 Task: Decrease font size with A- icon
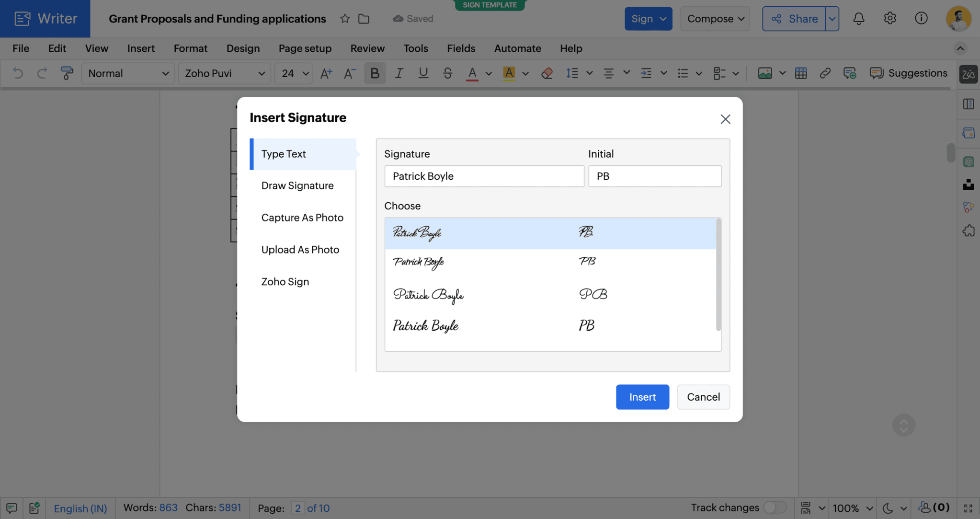pos(350,73)
